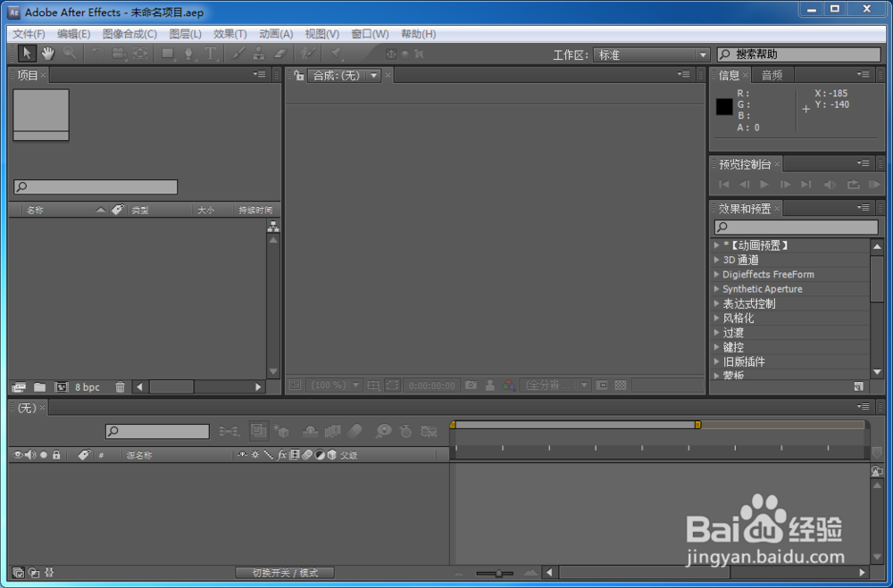This screenshot has height=588, width=893.
Task: Open the workspace 标准 dropdown
Action: [x=652, y=55]
